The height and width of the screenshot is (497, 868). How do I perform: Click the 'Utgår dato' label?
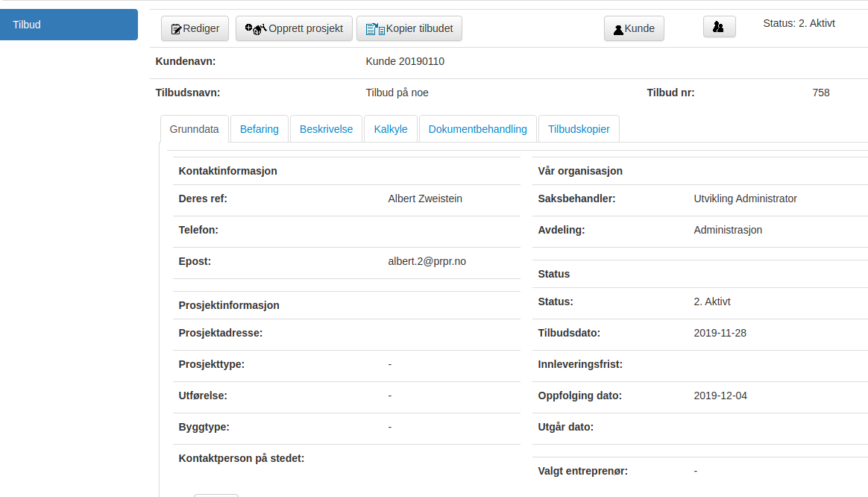click(565, 427)
